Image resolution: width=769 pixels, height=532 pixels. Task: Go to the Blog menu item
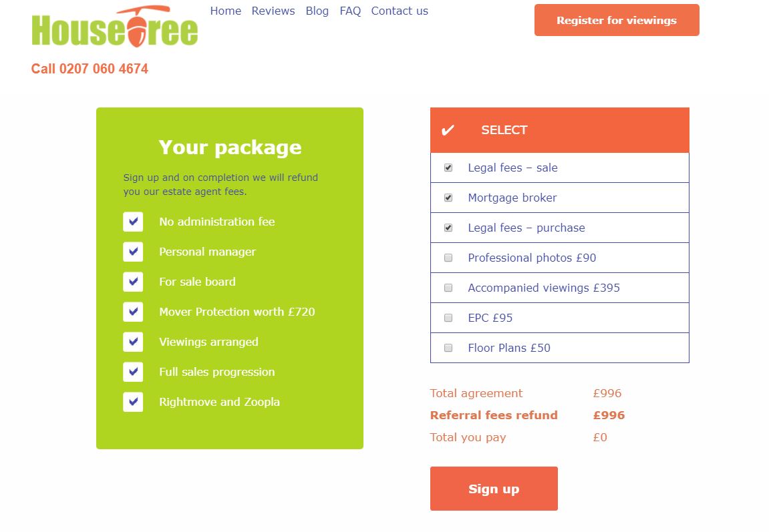317,11
